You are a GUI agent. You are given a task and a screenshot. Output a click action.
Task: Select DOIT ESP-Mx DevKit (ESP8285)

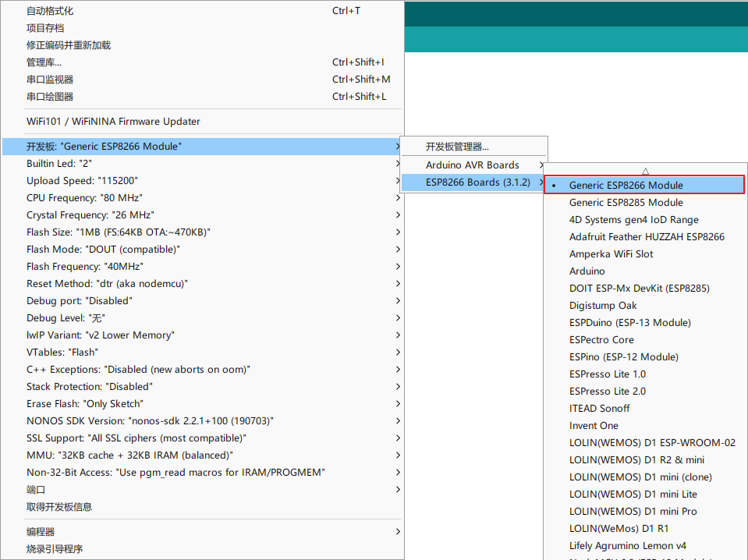coord(644,288)
